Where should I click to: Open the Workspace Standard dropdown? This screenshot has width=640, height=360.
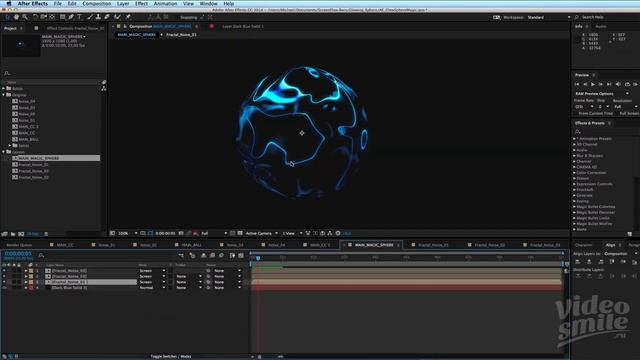tap(549, 18)
